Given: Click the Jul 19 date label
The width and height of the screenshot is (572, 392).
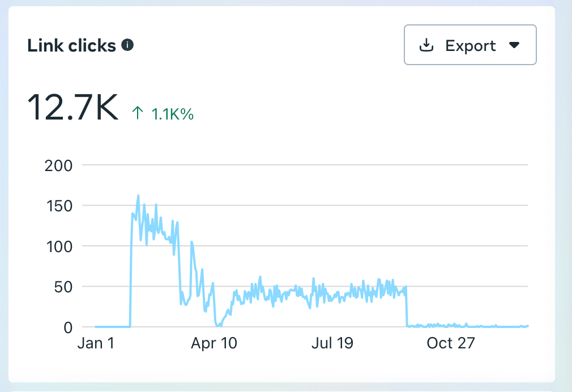Looking at the screenshot, I should (x=332, y=343).
